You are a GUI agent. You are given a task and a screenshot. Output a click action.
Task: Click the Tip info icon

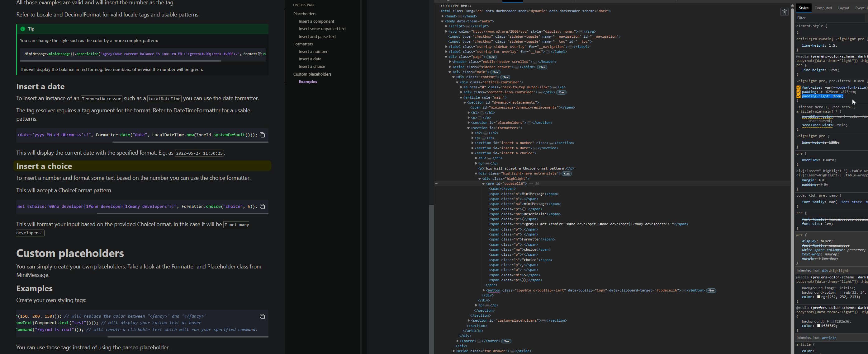tap(22, 29)
